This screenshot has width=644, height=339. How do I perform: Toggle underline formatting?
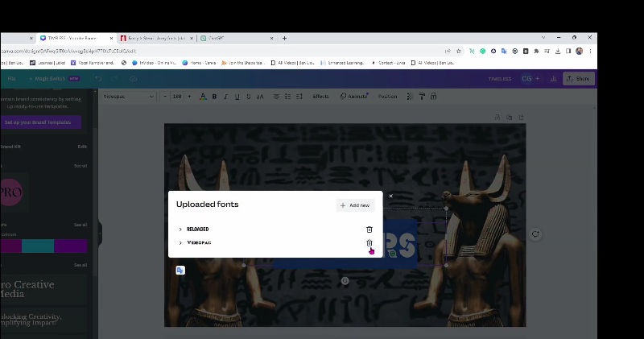tap(237, 97)
